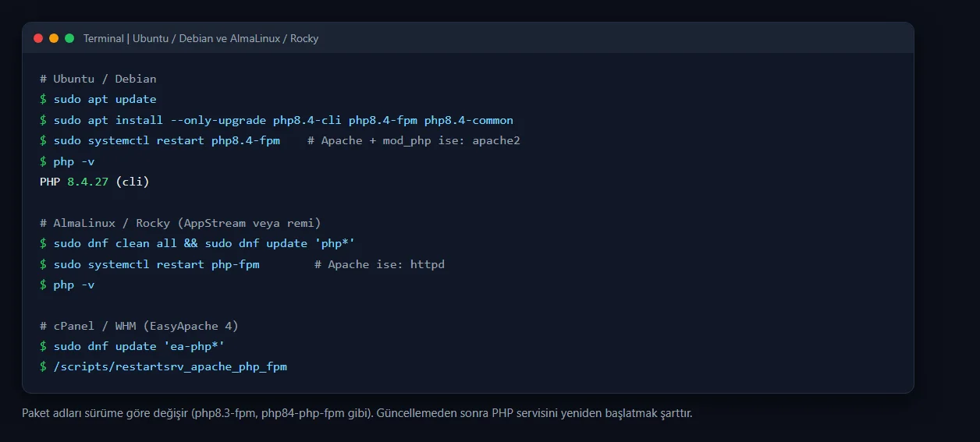Click the 'php -v' line under Ubuntu section
Screen dimensions: 980x442
point(74,161)
